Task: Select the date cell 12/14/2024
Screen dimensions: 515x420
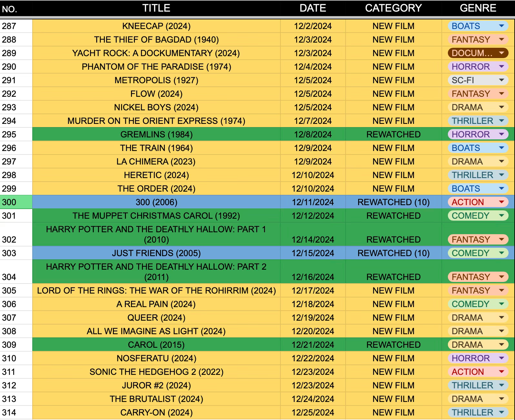Action: point(313,235)
